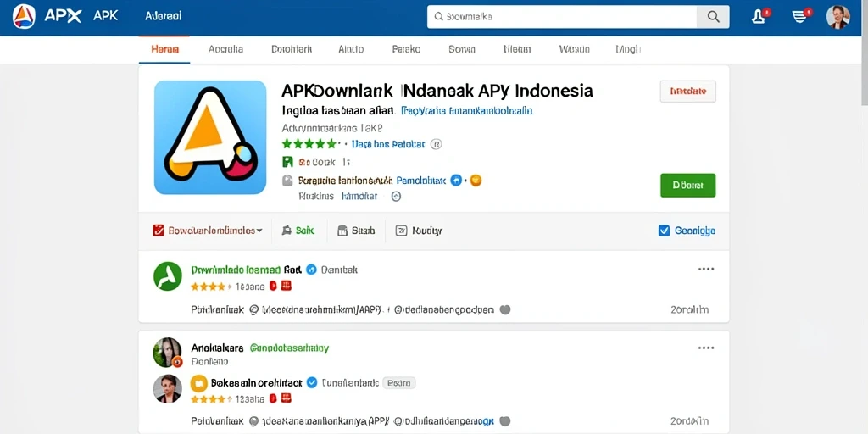Click the red-outlined button beside app title

point(687,92)
